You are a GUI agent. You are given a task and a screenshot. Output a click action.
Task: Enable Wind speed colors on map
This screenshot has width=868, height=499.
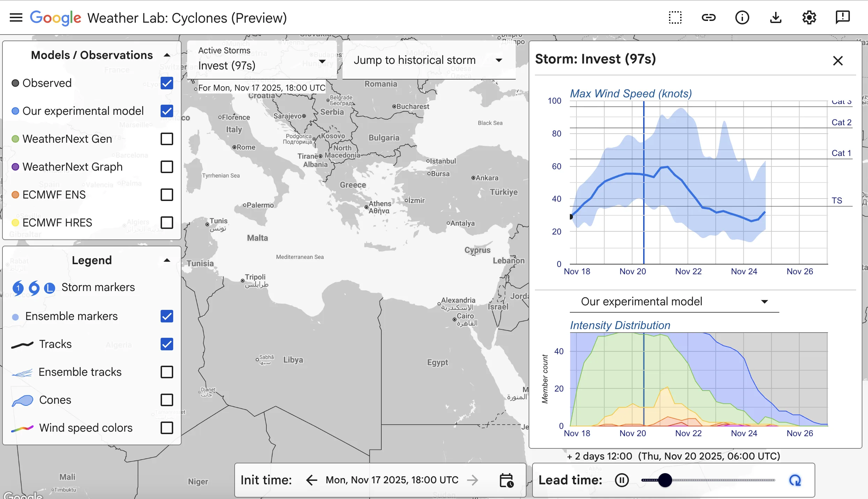(167, 428)
